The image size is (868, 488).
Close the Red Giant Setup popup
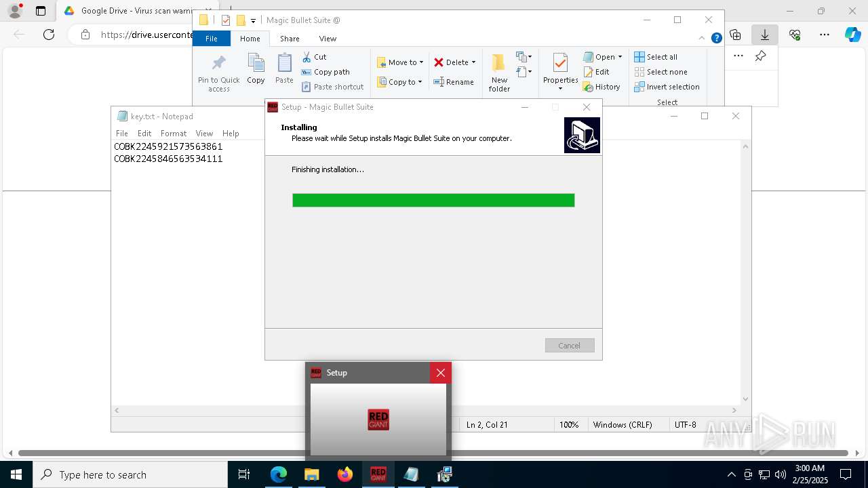441,373
